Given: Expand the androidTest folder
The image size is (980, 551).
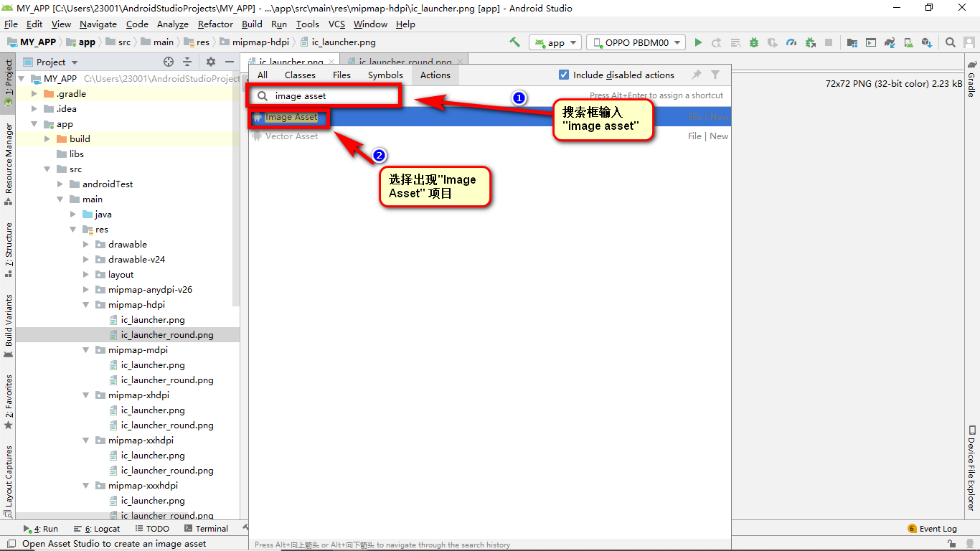Looking at the screenshot, I should (60, 184).
